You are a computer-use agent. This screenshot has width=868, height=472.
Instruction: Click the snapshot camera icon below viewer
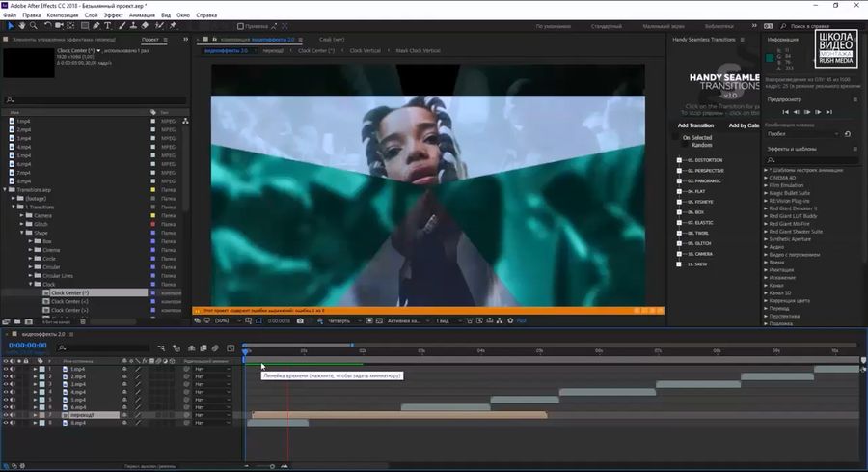300,320
